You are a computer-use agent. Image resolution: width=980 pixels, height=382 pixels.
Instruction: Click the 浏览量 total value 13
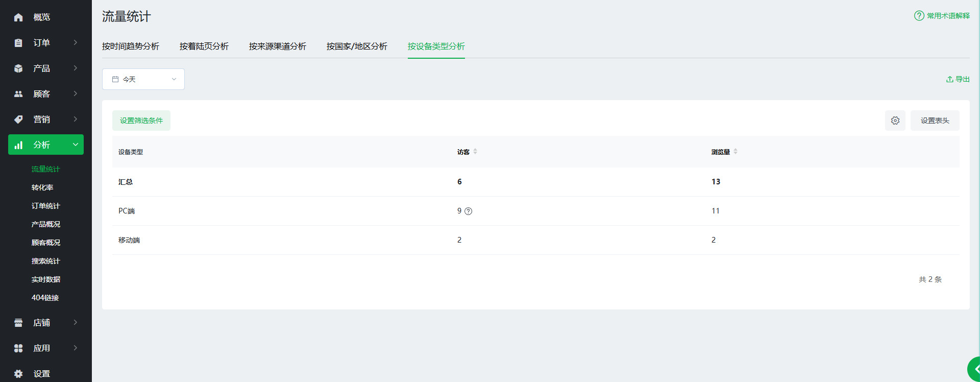click(716, 182)
